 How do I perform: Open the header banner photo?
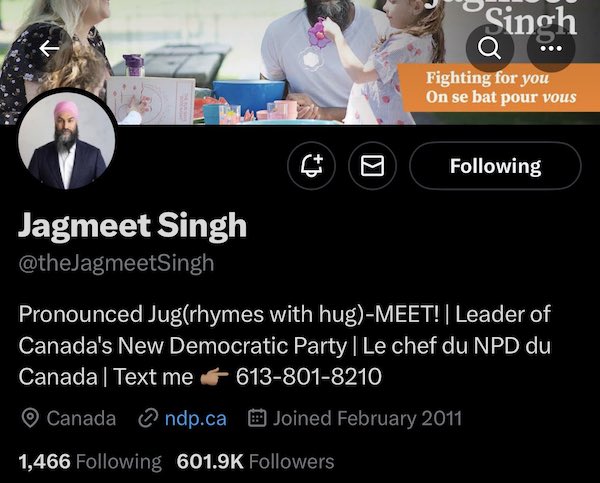coord(300,62)
